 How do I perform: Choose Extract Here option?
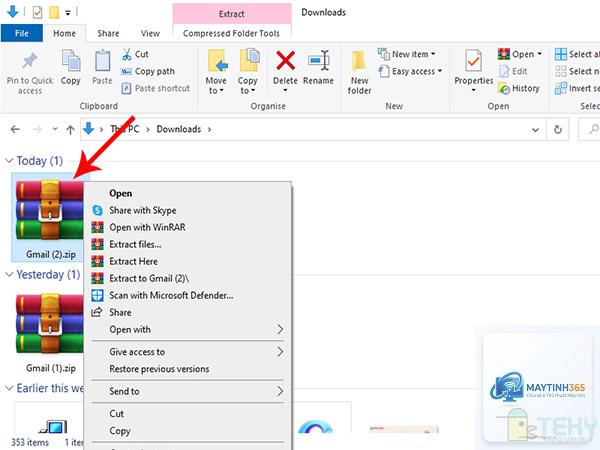188,261
